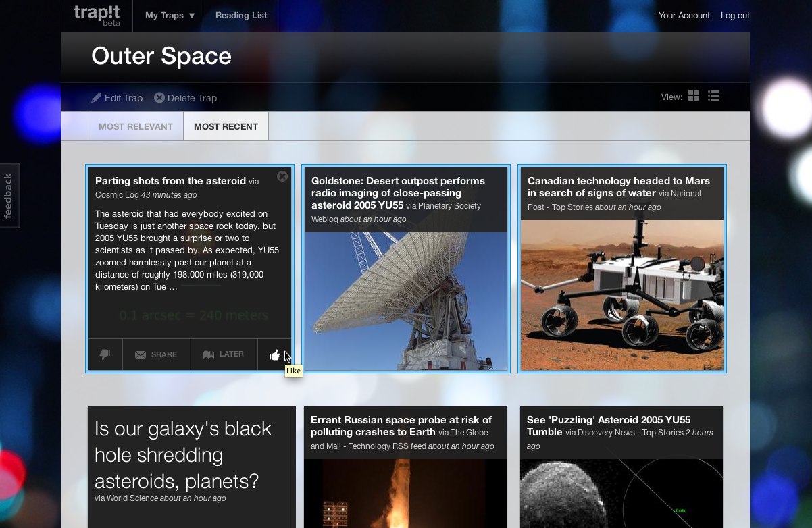Click the Log out link

[735, 16]
